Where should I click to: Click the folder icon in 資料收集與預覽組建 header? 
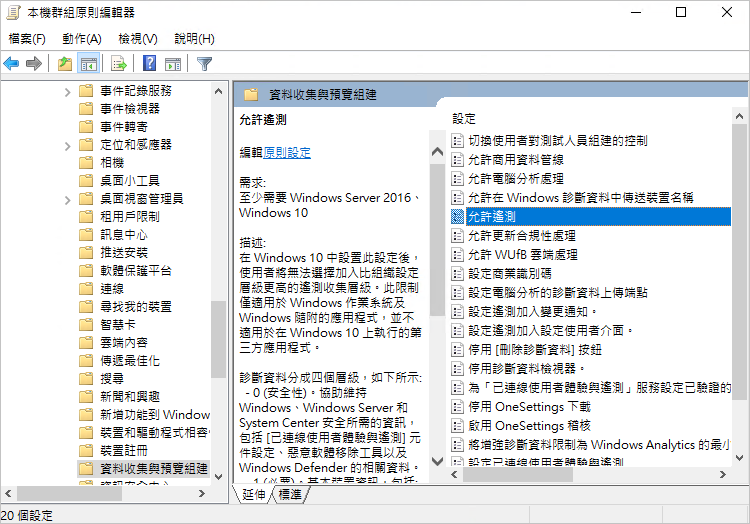251,94
